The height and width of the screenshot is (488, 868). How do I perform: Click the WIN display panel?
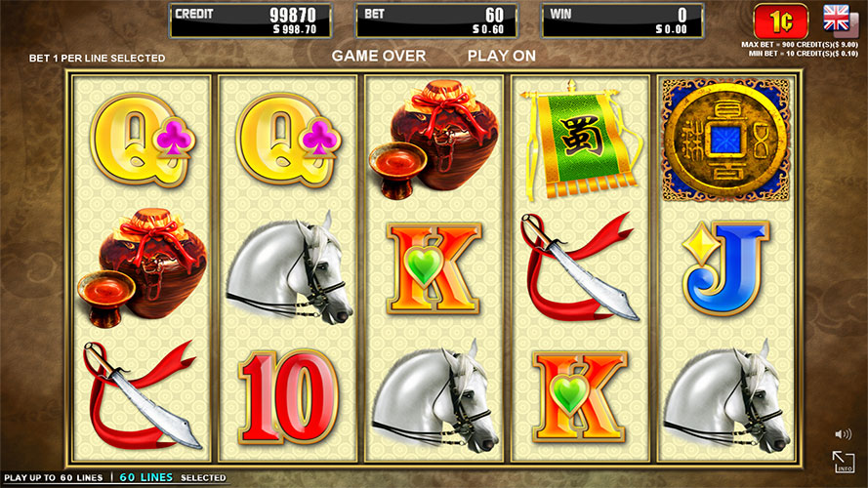point(622,21)
